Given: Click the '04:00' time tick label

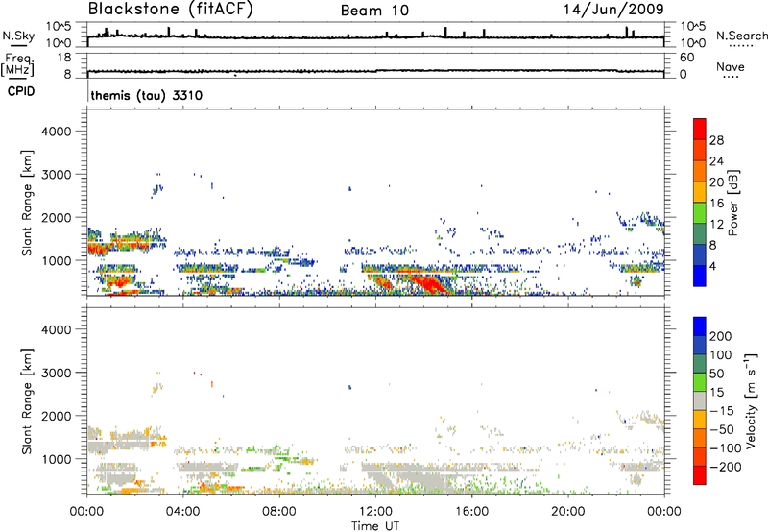Looking at the screenshot, I should click(x=182, y=512).
